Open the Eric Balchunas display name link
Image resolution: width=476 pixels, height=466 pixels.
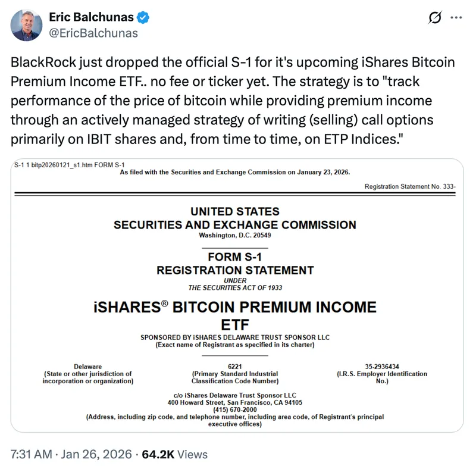[x=91, y=17]
